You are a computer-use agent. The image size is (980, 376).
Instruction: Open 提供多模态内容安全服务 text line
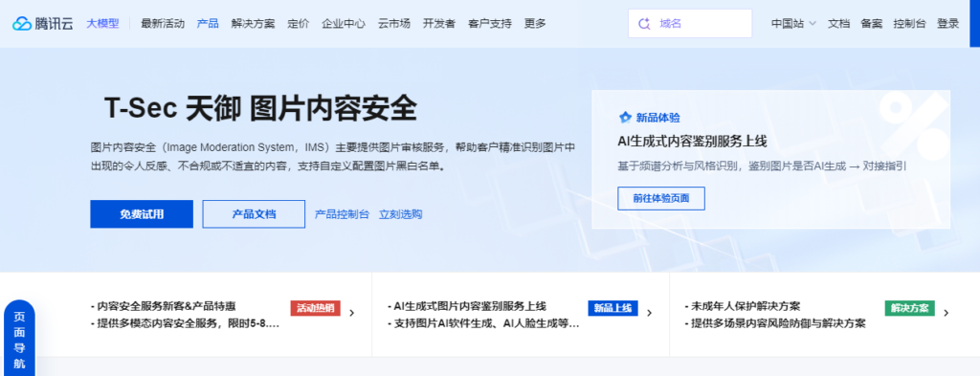(x=185, y=324)
